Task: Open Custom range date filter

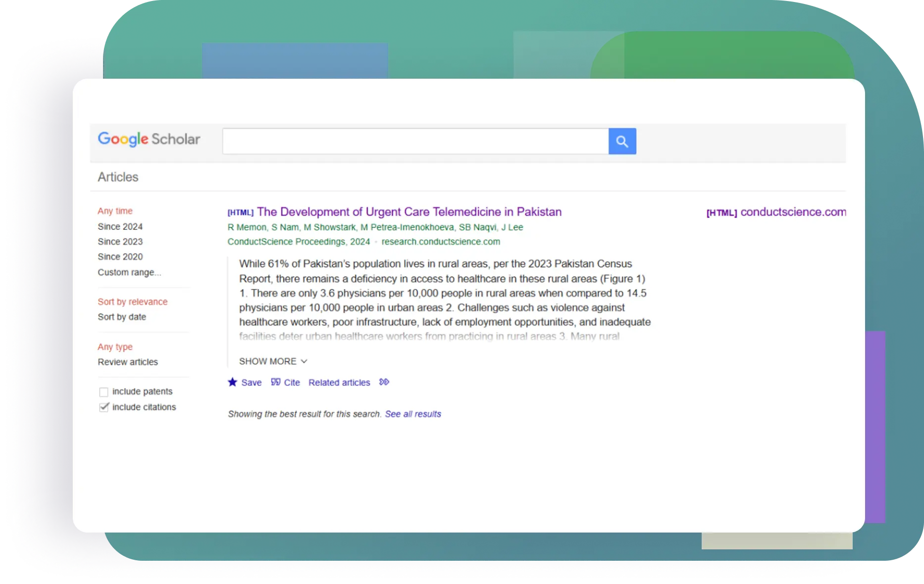Action: click(129, 272)
